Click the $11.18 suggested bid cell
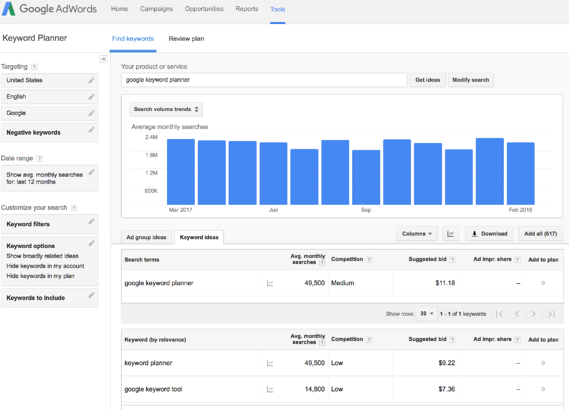569x410 pixels. click(445, 283)
